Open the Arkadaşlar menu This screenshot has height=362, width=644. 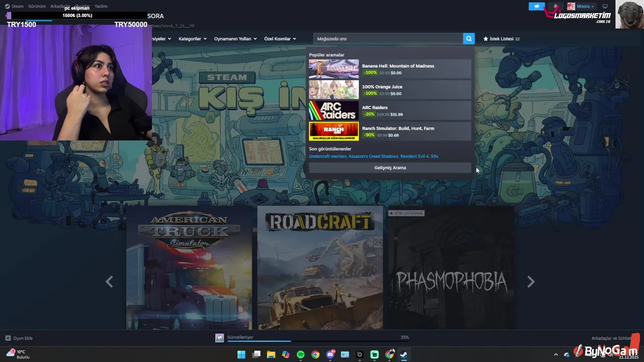point(60,6)
